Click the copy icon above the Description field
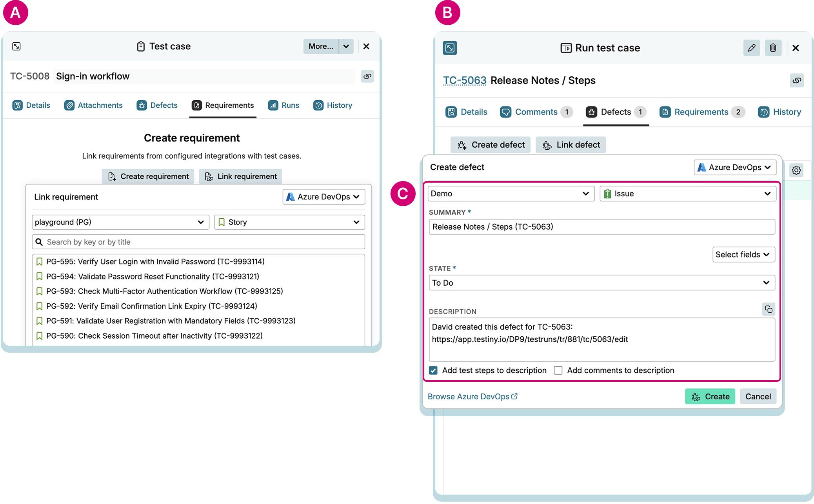The height and width of the screenshot is (504, 814). (768, 309)
